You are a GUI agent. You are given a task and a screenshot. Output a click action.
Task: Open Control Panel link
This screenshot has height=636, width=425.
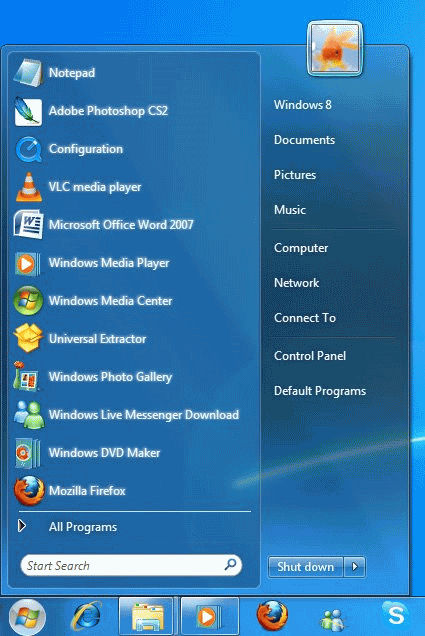click(x=310, y=356)
